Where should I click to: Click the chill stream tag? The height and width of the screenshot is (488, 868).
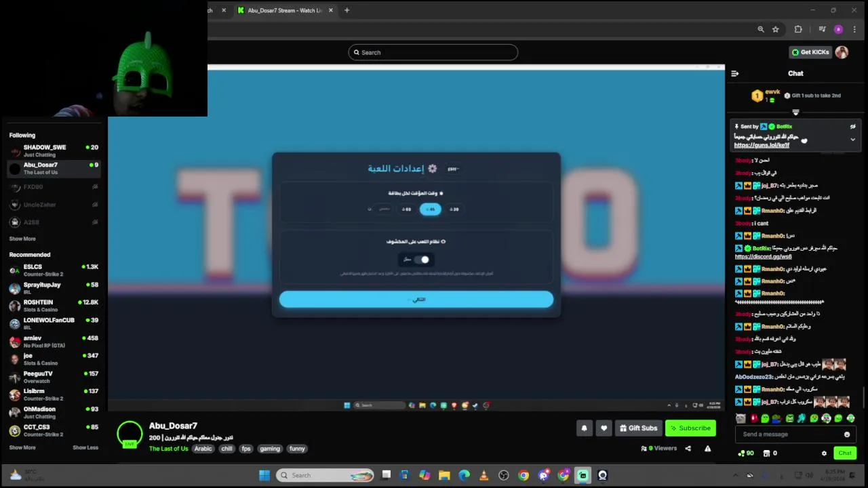point(226,449)
